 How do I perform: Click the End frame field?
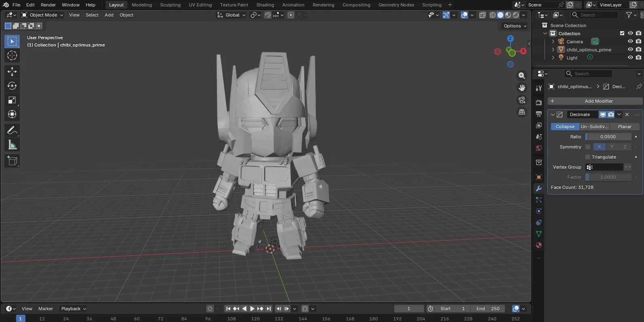pos(487,309)
